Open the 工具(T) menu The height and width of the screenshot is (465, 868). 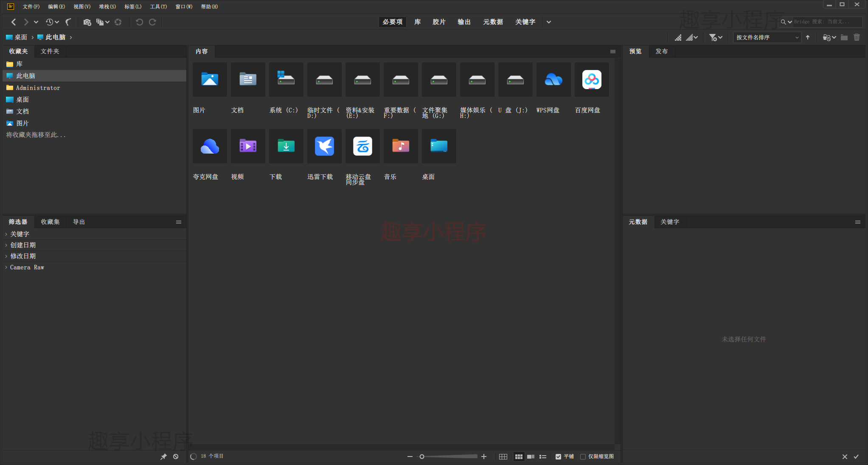tap(158, 6)
